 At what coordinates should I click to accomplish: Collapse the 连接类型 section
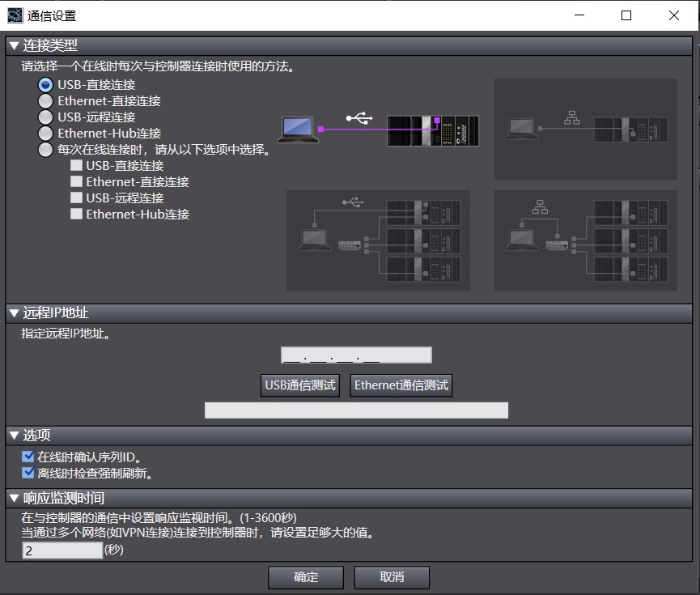coord(15,45)
